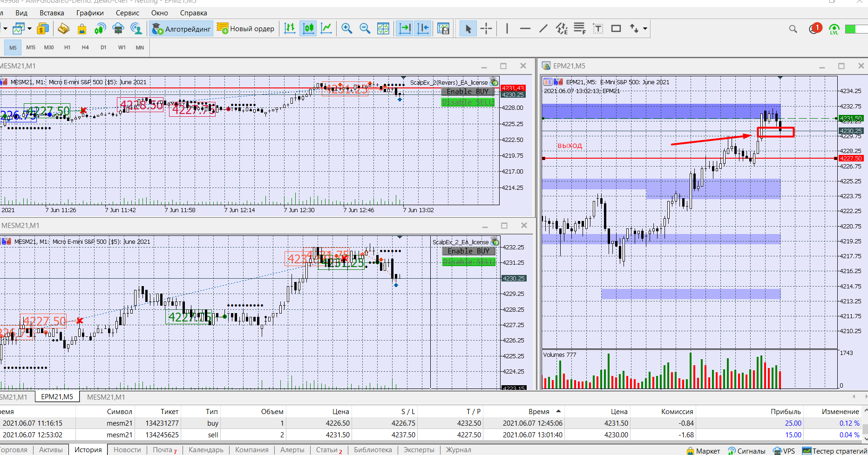868x455 pixels.
Task: Switch chart to candlestick mode
Action: click(308, 29)
